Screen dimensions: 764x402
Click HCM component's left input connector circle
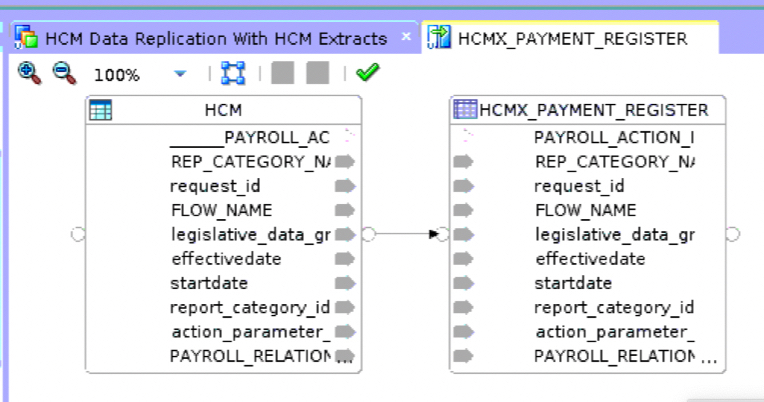point(78,234)
